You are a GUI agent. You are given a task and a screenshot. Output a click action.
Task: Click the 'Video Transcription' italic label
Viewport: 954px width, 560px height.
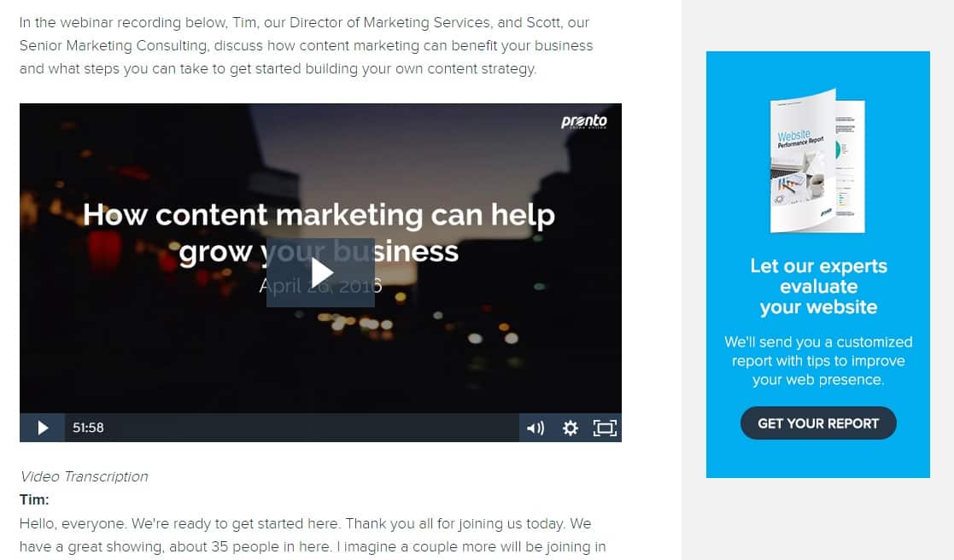[x=84, y=476]
